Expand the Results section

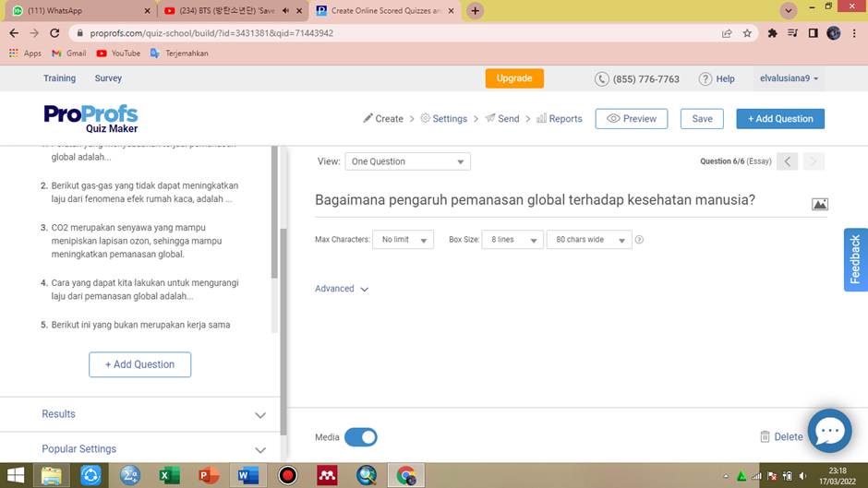(154, 414)
